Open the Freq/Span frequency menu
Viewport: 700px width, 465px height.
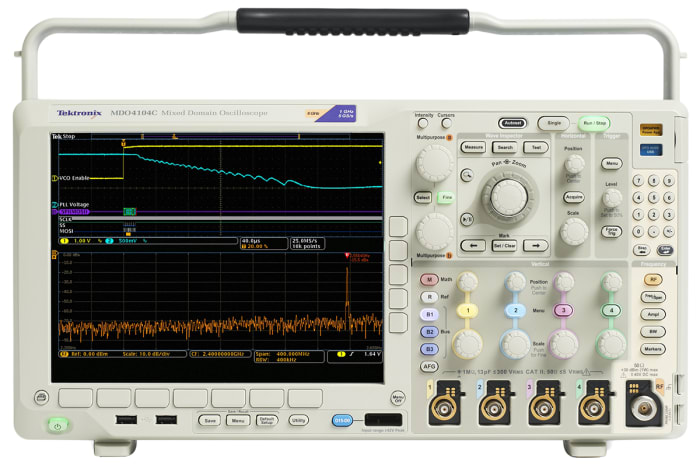pos(653,297)
